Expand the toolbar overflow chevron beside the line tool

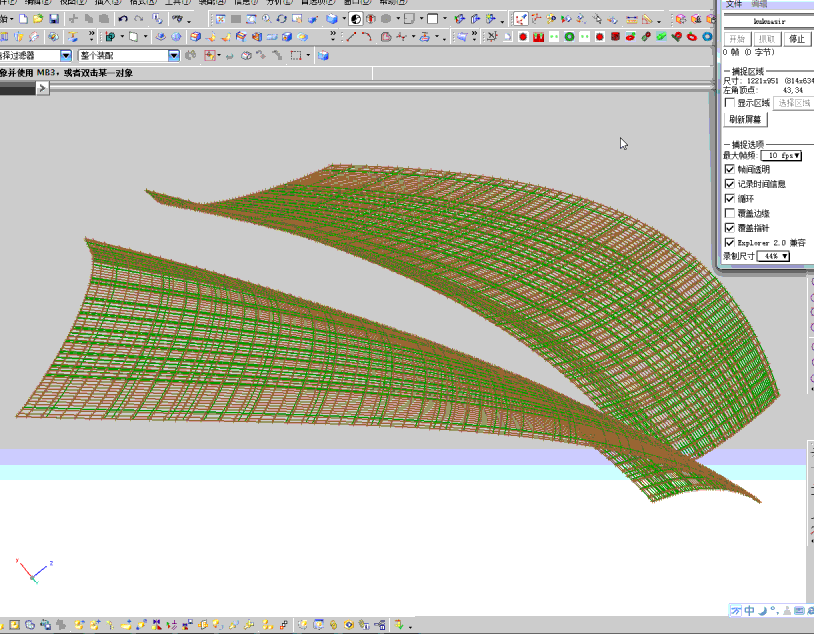(333, 36)
